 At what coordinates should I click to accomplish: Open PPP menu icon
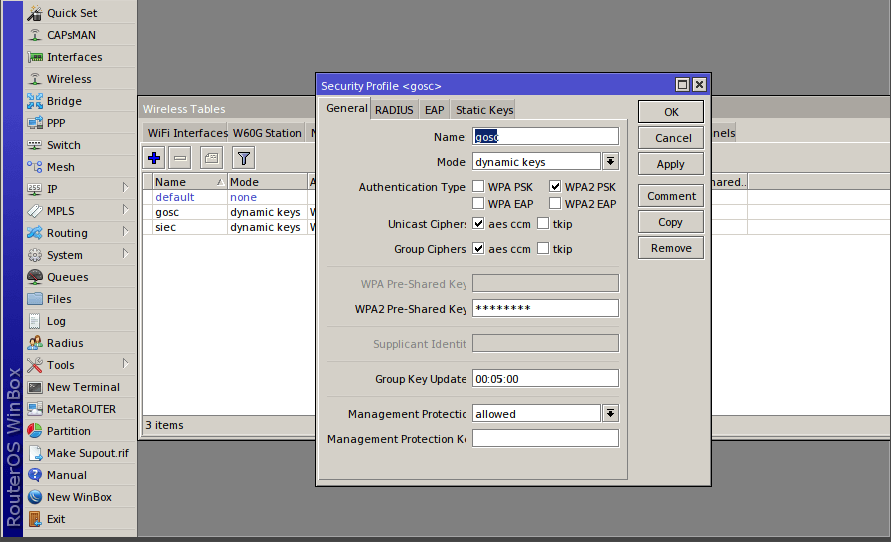(x=35, y=123)
